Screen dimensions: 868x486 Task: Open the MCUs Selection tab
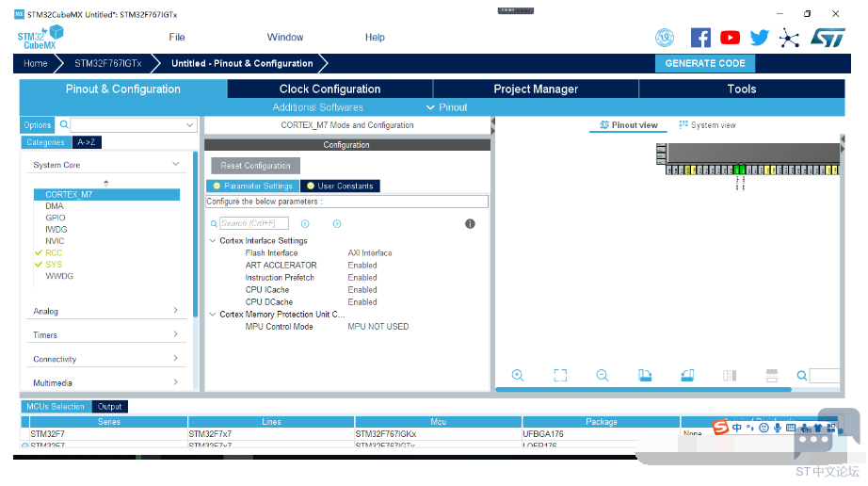[x=56, y=407]
